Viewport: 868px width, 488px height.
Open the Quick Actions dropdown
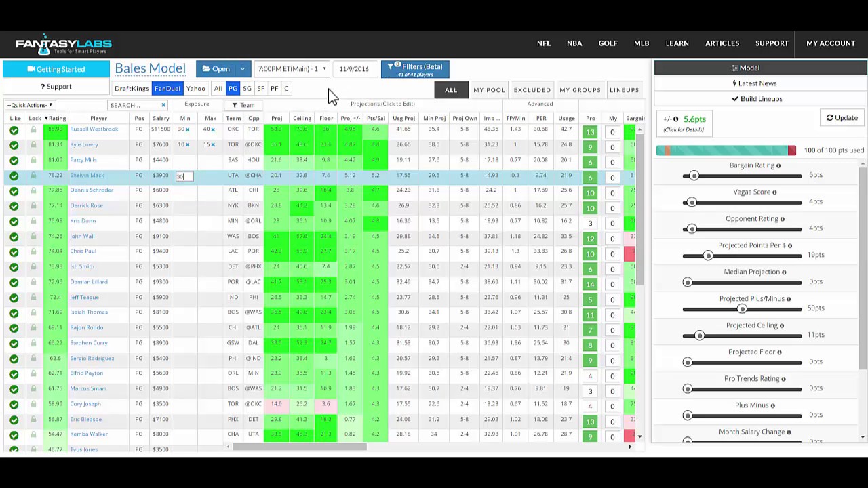[29, 105]
